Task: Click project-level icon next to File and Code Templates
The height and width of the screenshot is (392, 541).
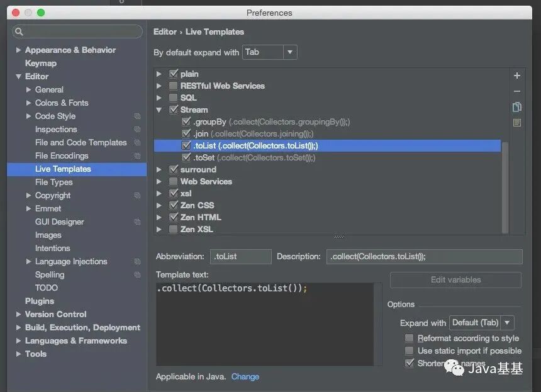Action: [137, 142]
